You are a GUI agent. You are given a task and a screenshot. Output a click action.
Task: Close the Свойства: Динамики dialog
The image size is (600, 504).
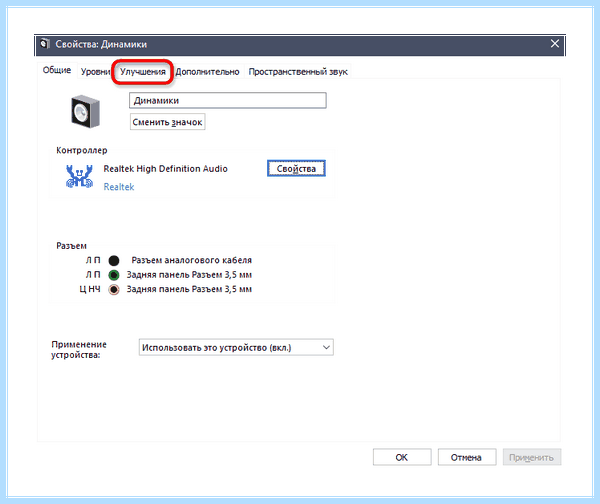[554, 44]
